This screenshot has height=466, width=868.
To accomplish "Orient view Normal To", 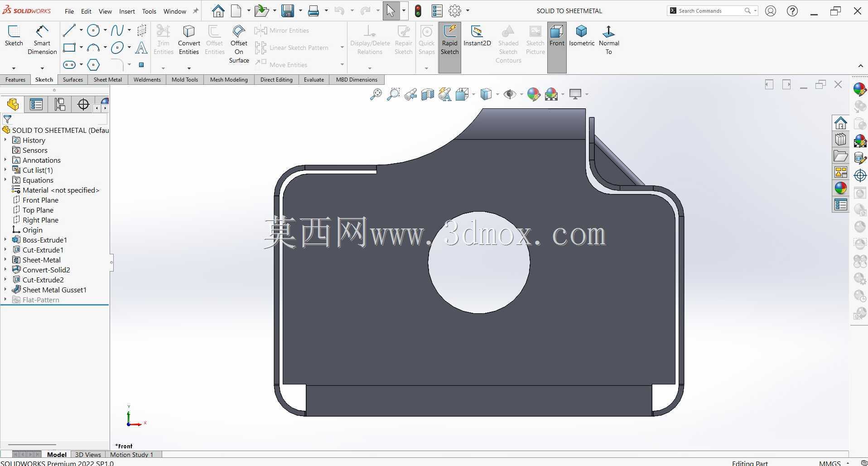I will (609, 40).
